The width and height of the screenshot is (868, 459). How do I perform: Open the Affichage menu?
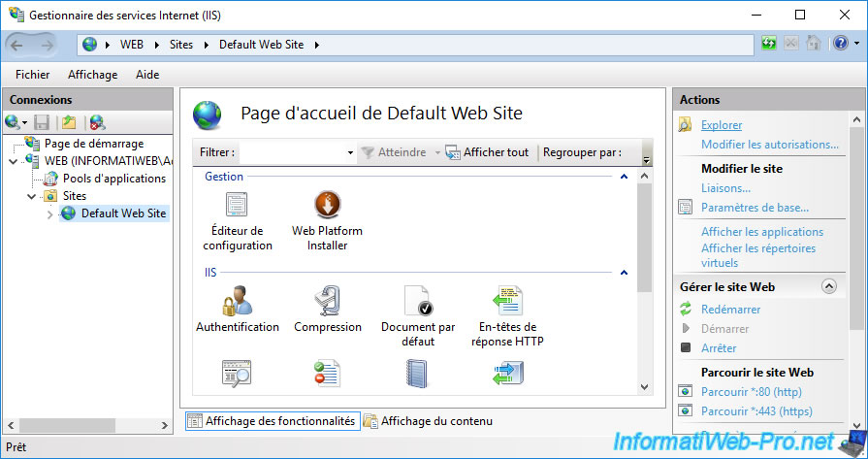(x=92, y=75)
